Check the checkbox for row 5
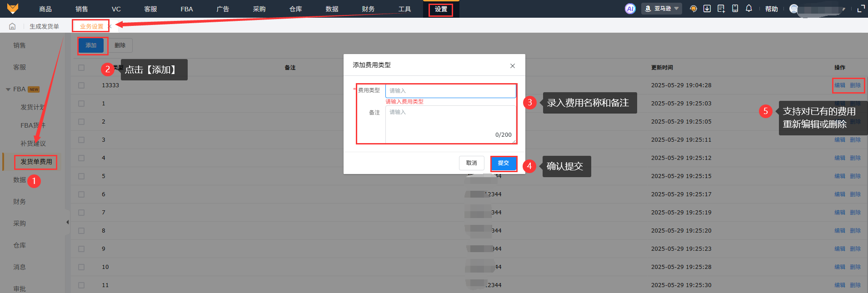Screen dimensions: 868x293 pos(81,176)
